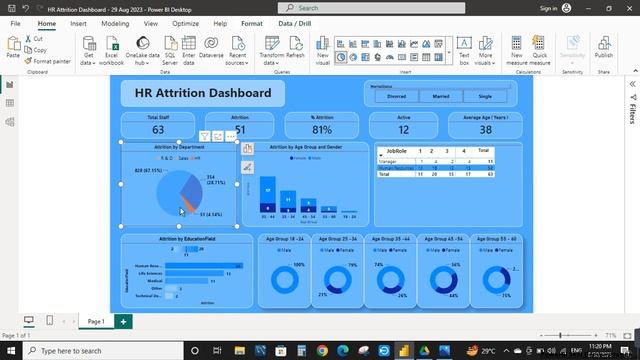Click the New measure icon

[517, 50]
